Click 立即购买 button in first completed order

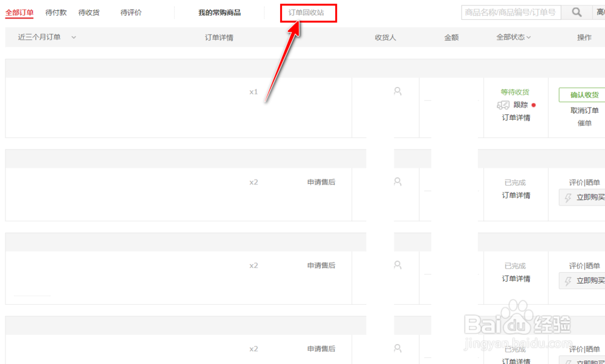[582, 197]
